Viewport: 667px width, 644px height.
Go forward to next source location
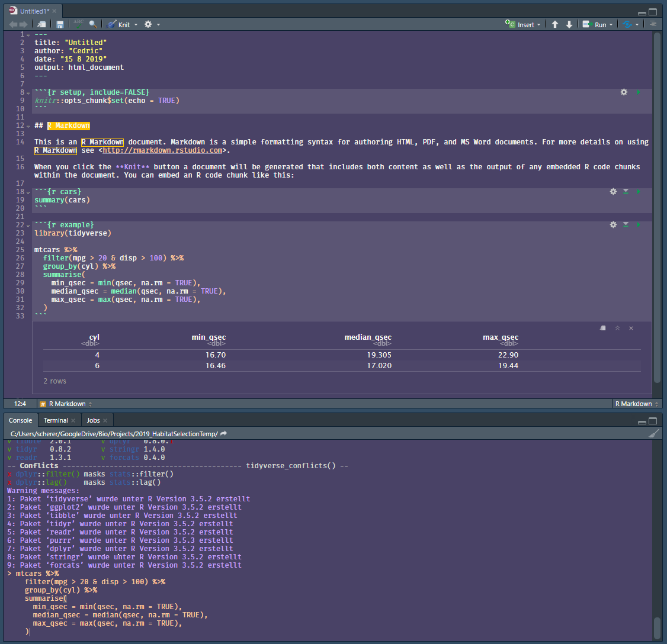[x=23, y=25]
